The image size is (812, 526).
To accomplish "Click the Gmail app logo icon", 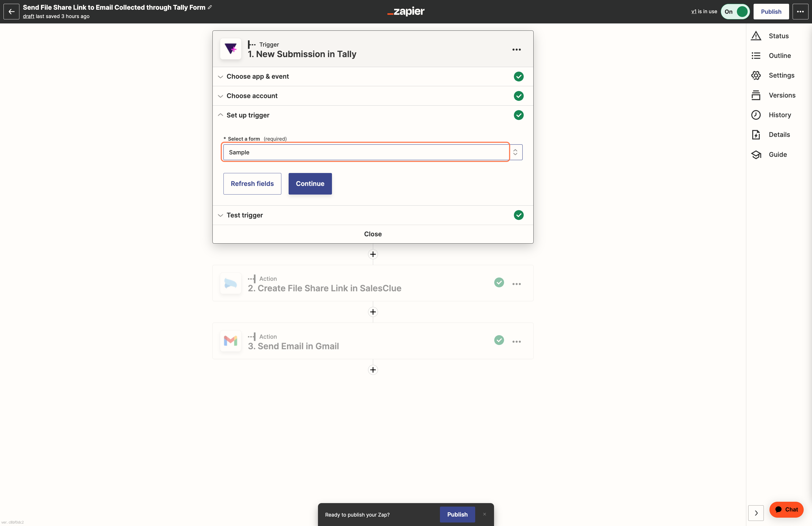I will point(231,341).
